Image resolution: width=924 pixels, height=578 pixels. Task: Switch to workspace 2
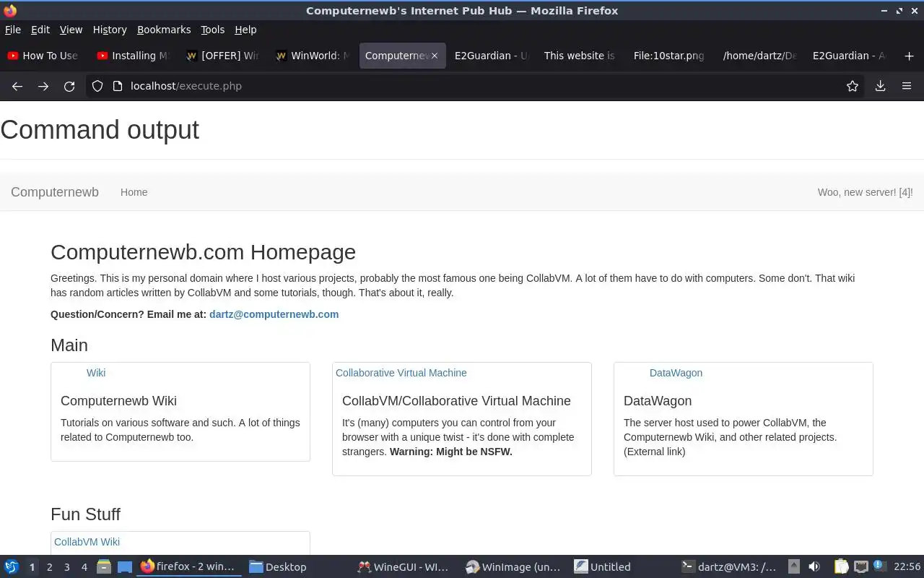(x=49, y=567)
